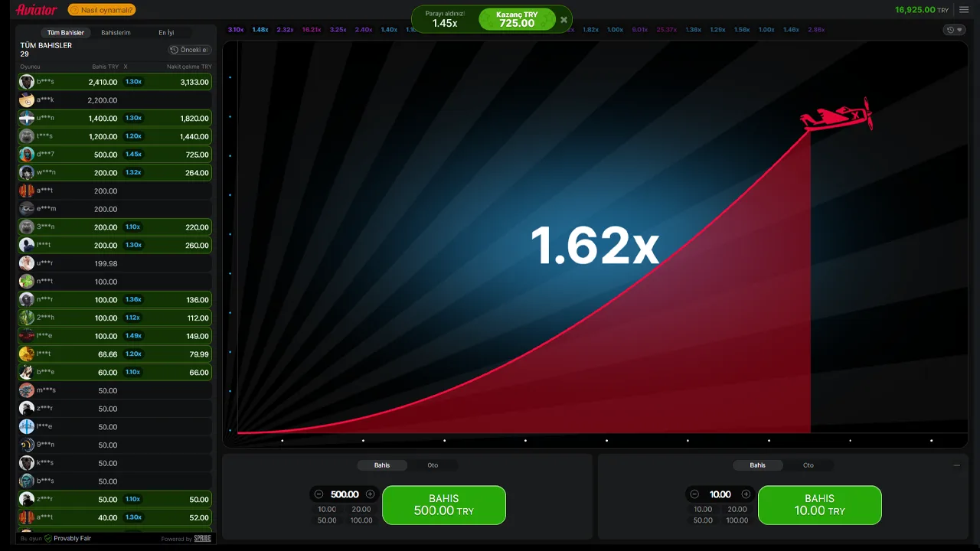Click avatar of player d***7

pos(27,155)
